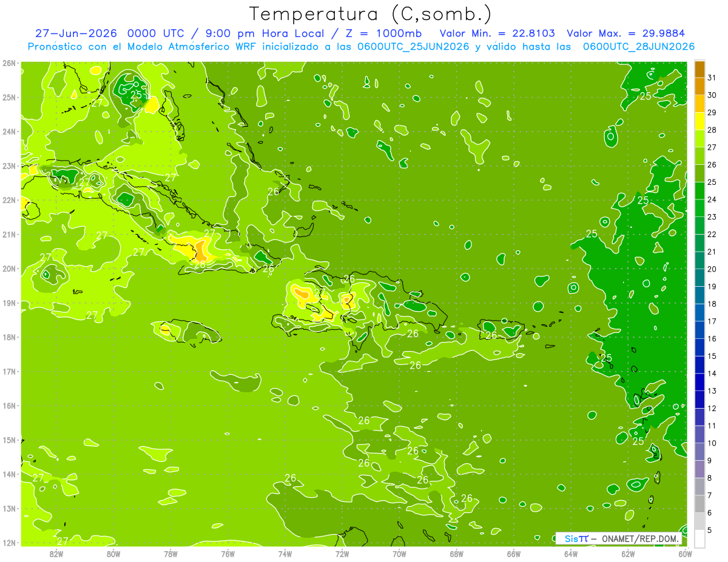
Task: Click the "0600UTC_28JUN2026" valid-until time
Action: click(639, 47)
